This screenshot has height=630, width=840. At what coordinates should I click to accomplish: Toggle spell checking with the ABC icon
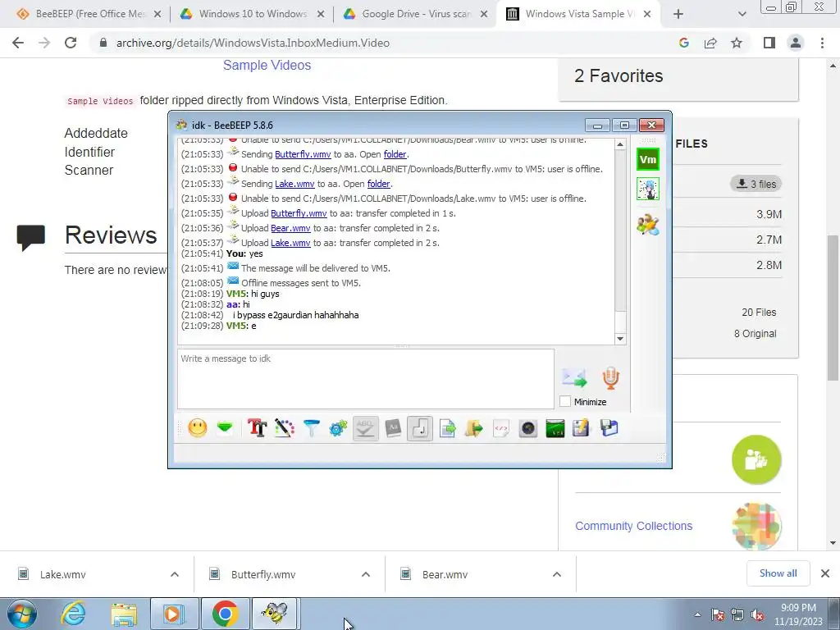(x=365, y=428)
